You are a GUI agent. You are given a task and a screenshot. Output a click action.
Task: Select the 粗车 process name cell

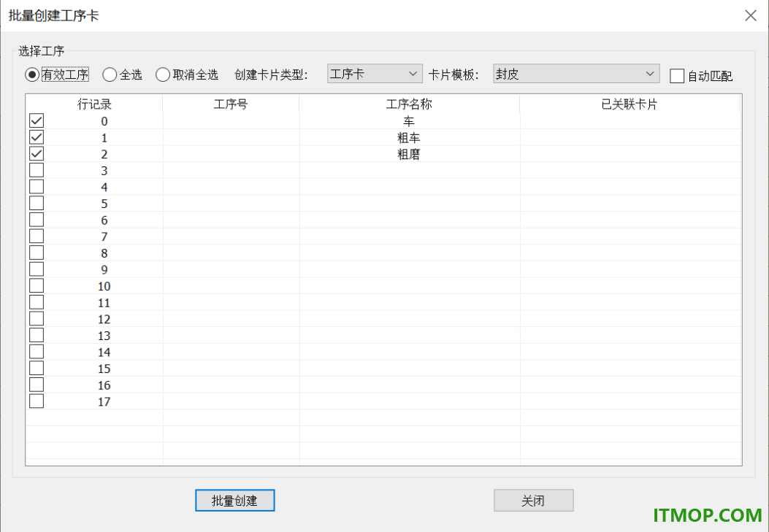pos(409,138)
